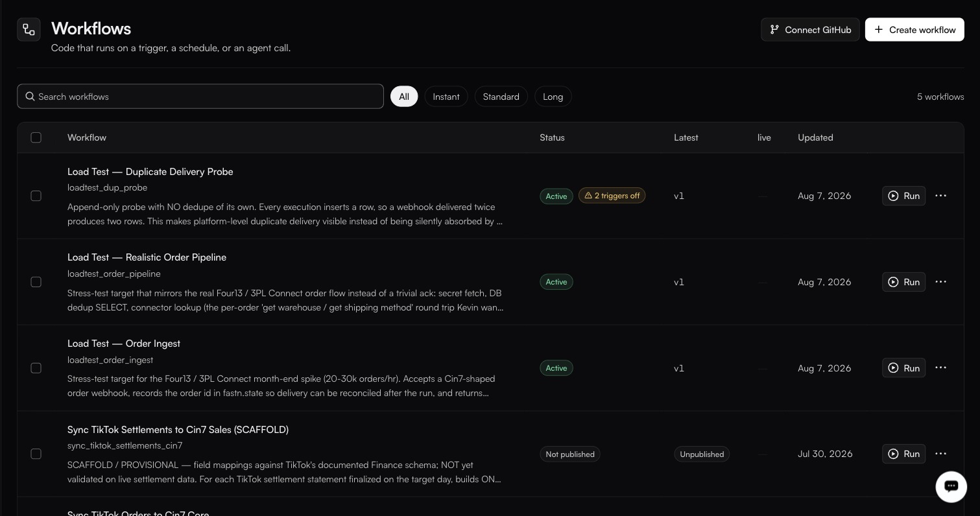Click the Create workflow button
The image size is (980, 516).
coord(914,30)
